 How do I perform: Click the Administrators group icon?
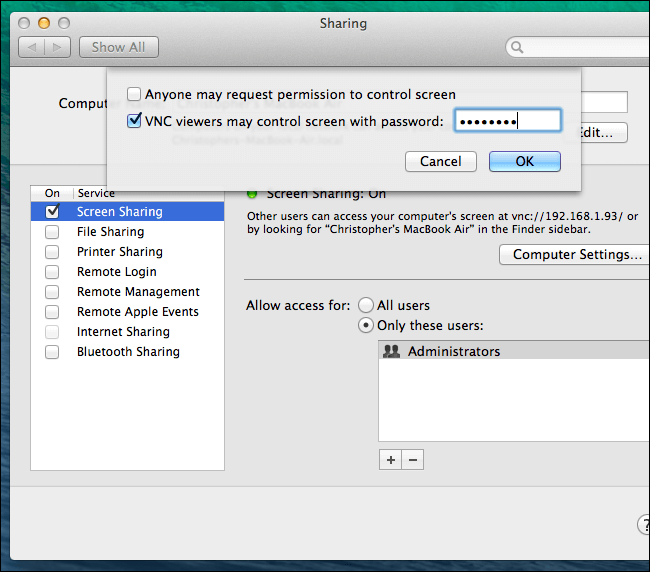click(392, 351)
